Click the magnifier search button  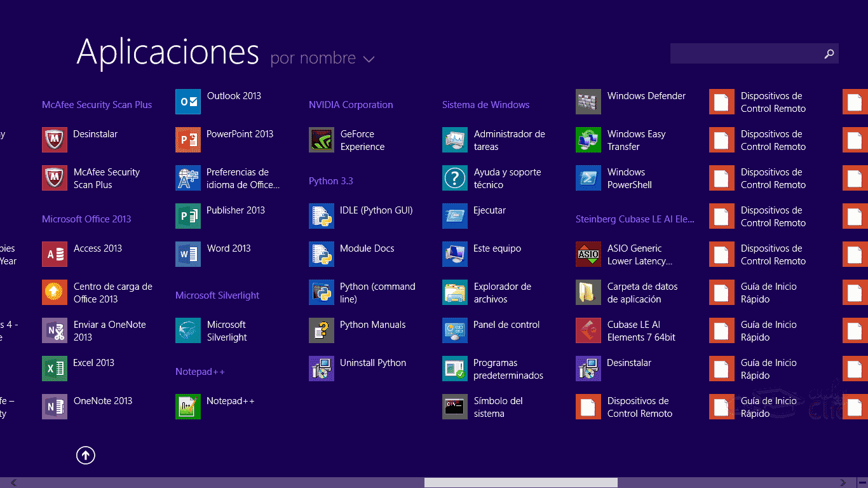[829, 54]
